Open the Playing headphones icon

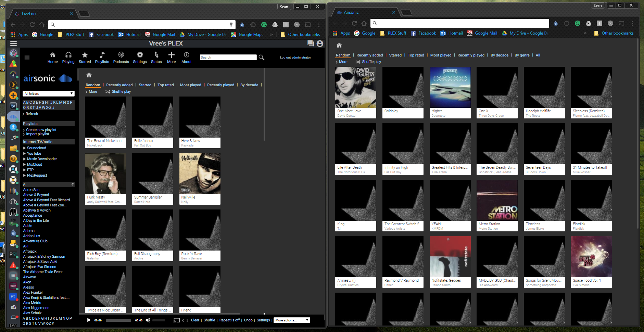(x=68, y=55)
